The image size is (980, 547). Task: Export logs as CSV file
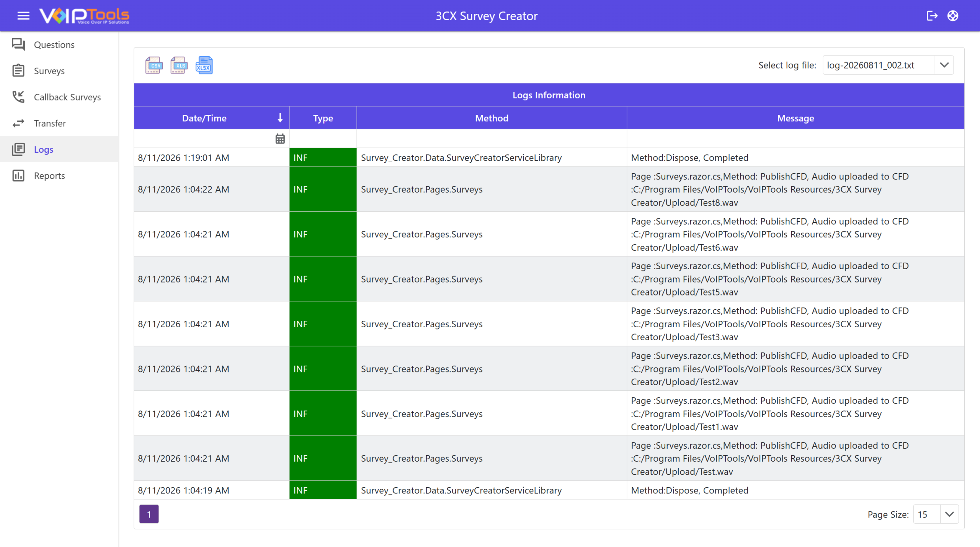click(x=154, y=65)
